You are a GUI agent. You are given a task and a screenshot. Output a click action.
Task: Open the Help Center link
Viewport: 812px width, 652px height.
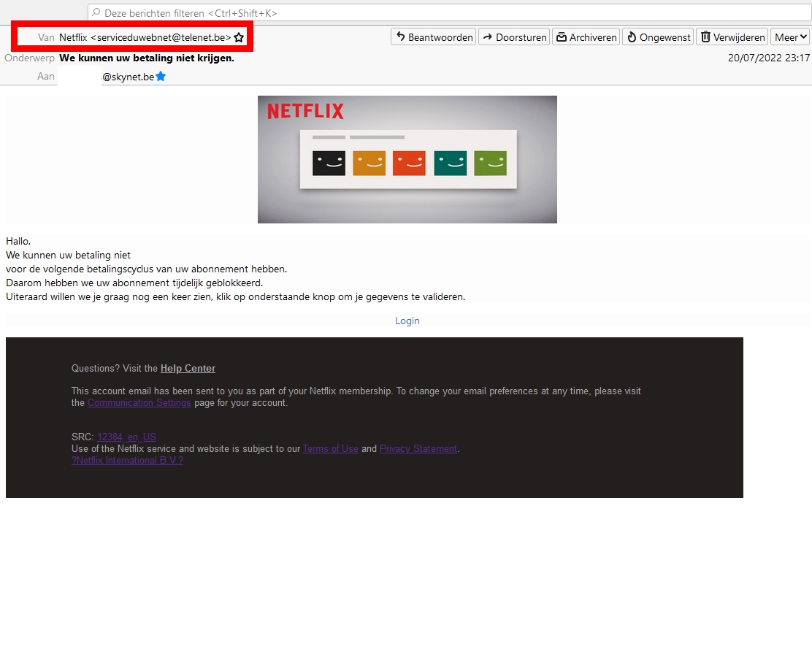click(x=188, y=369)
